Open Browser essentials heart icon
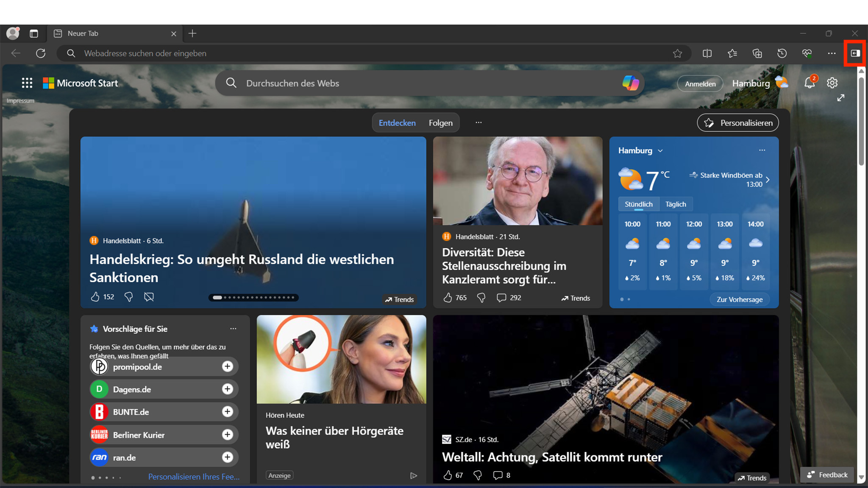868x488 pixels. [x=807, y=53]
